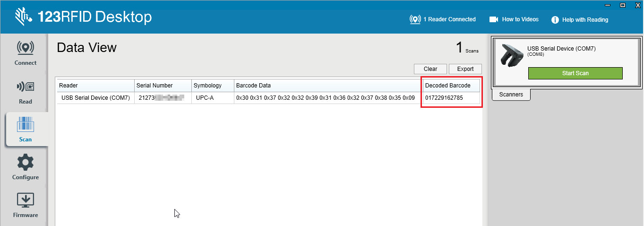
Task: Export the scan data
Action: pyautogui.click(x=465, y=69)
